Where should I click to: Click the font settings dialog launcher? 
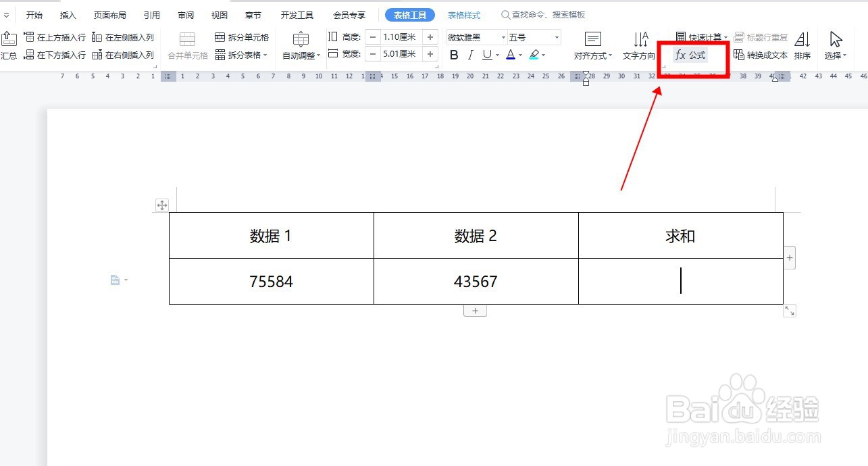pos(665,66)
